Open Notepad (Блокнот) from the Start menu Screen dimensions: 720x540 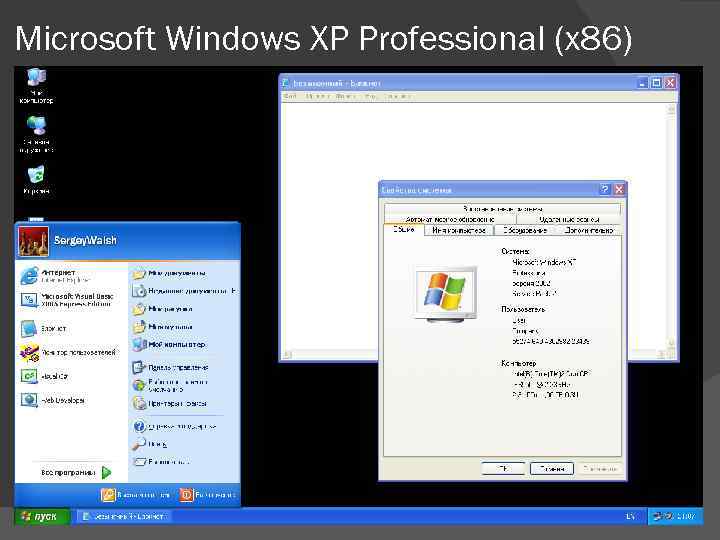click(44, 328)
